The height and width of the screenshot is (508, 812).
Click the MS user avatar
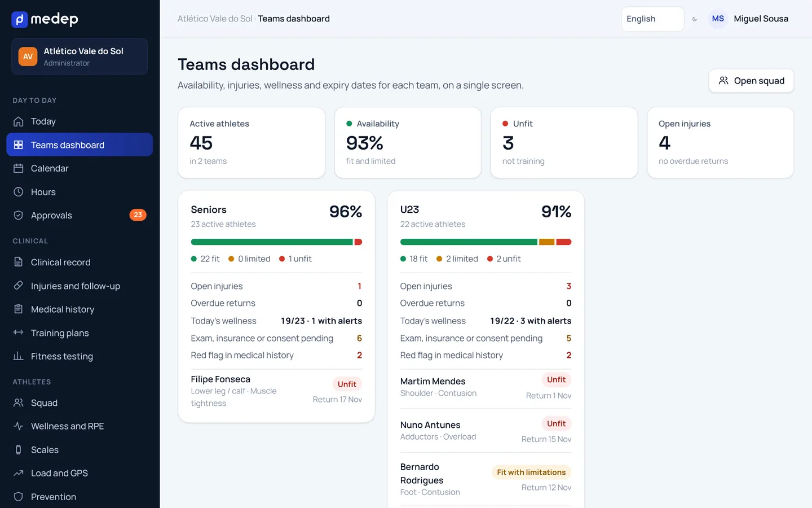(x=718, y=19)
